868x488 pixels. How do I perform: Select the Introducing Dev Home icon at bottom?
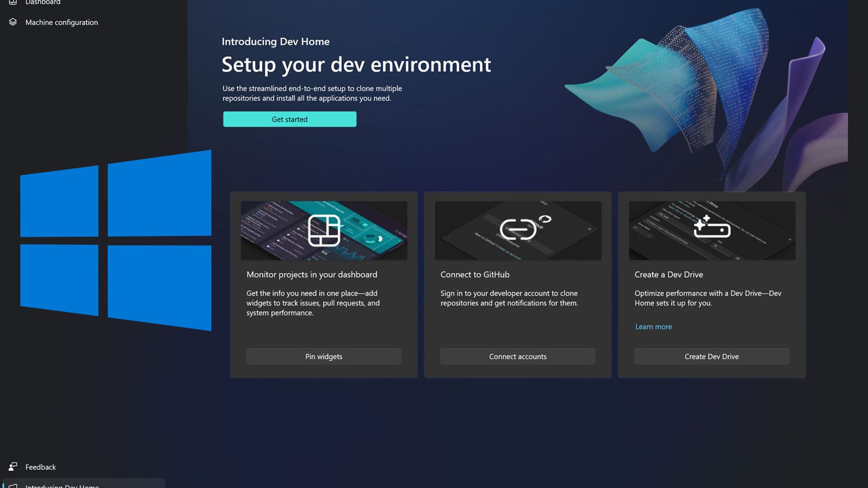13,485
